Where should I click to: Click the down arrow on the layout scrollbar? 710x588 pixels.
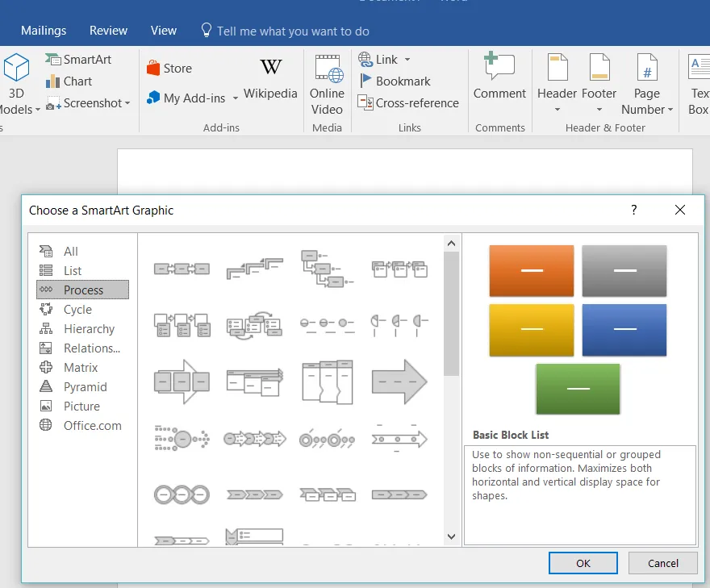pyautogui.click(x=452, y=536)
